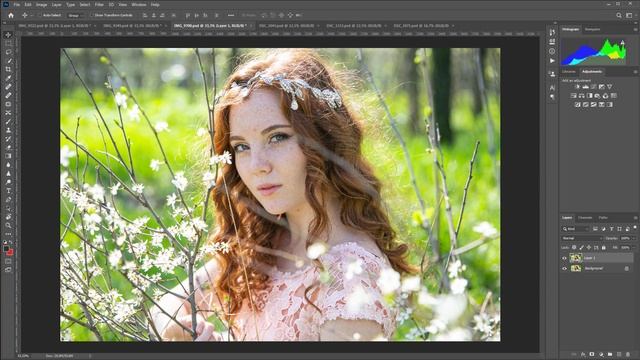Image resolution: width=640 pixels, height=360 pixels.
Task: Select the Lasso tool
Action: point(8,52)
